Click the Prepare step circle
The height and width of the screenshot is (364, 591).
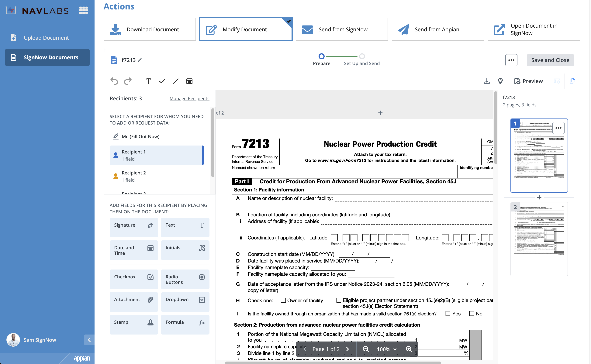point(321,56)
